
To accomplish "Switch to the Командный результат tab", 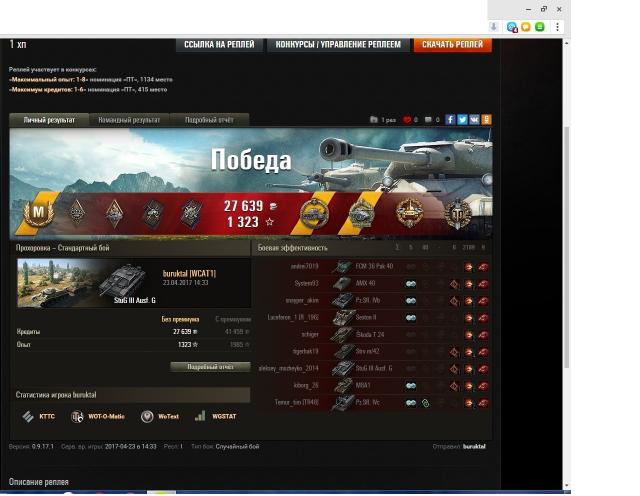I will point(129,120).
